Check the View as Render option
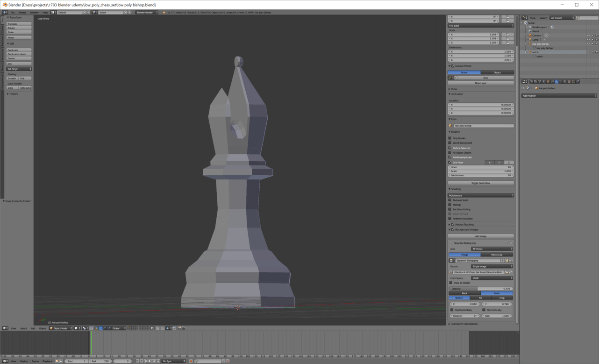599x364 pixels. [451, 283]
